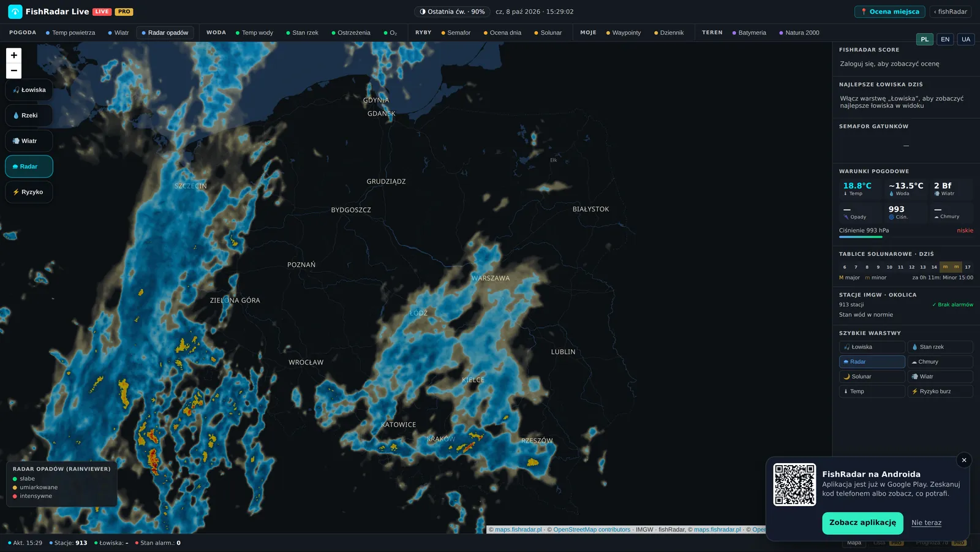
Task: Select Wiatr in the Pogoda navigation group
Action: pyautogui.click(x=118, y=33)
